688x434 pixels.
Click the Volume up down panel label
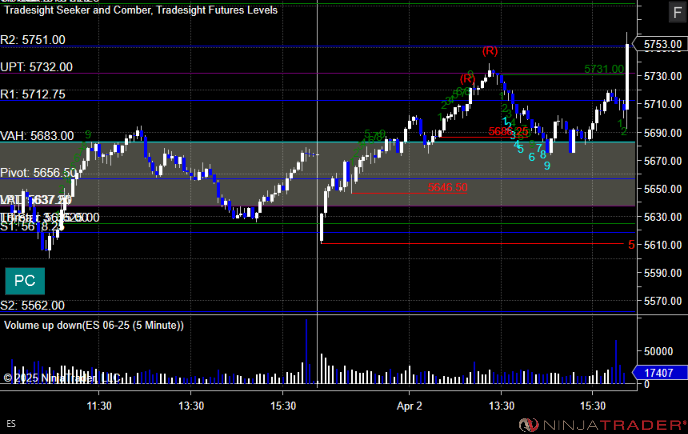coord(93,325)
